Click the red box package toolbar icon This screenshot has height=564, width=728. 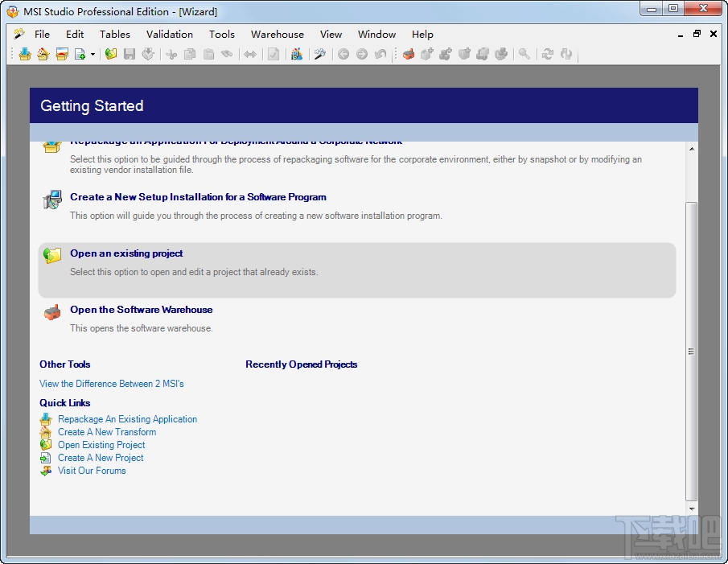click(62, 55)
